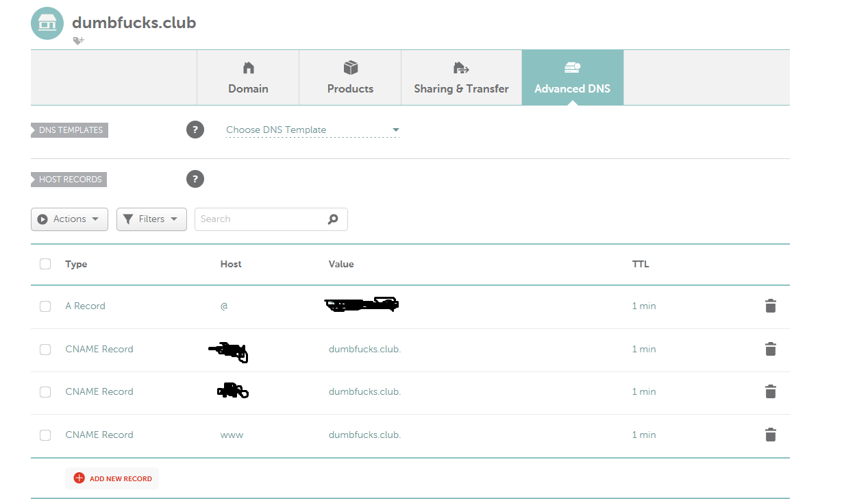Click the add tag icon under domain name
This screenshot has width=868, height=499.
(x=78, y=41)
